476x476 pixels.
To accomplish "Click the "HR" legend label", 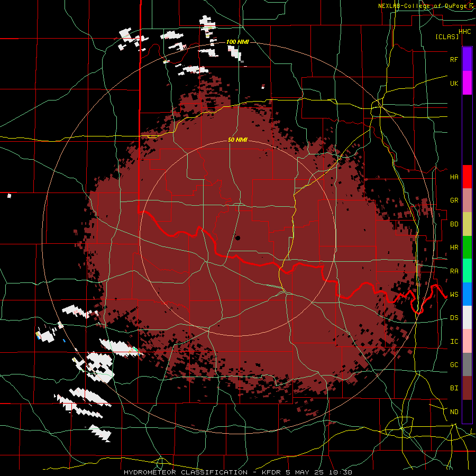I will (454, 248).
